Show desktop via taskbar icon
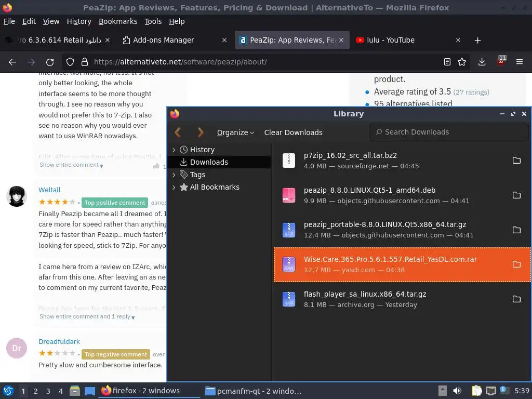Screen dimensions: 532x399 89,391
